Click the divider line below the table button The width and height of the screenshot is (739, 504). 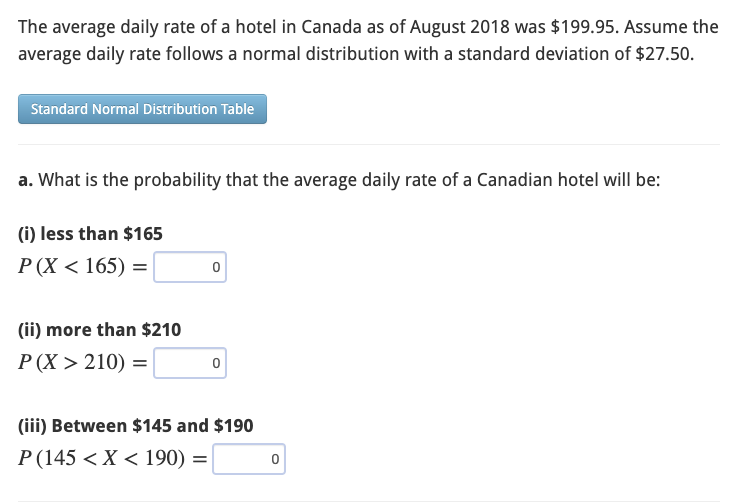click(x=369, y=145)
